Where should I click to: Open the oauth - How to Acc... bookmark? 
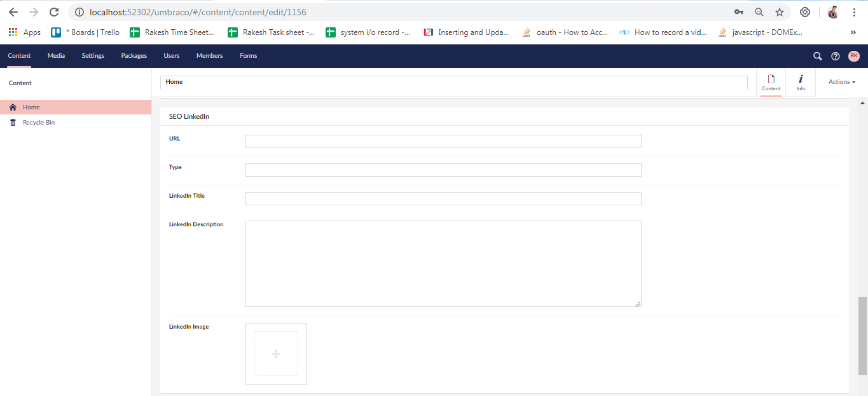[x=565, y=32]
